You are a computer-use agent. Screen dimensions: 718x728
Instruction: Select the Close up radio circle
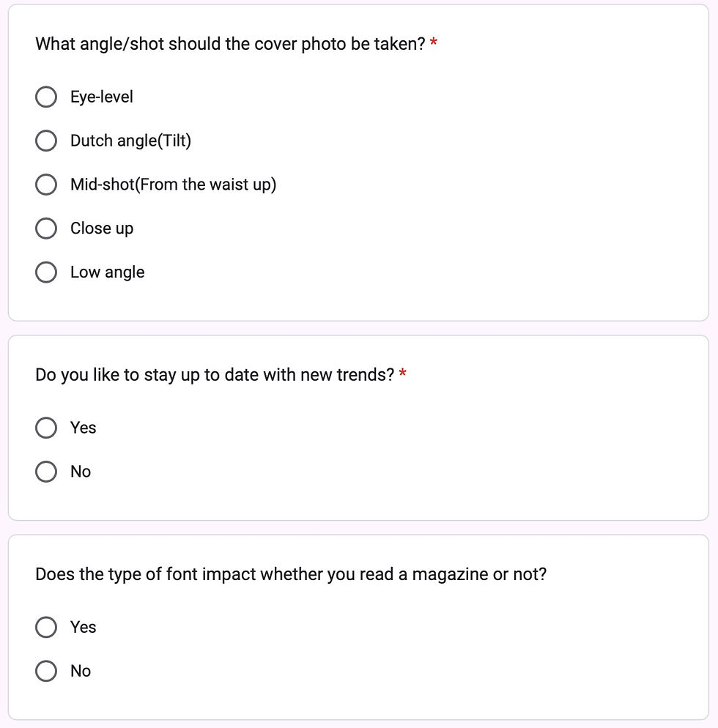pyautogui.click(x=46, y=229)
